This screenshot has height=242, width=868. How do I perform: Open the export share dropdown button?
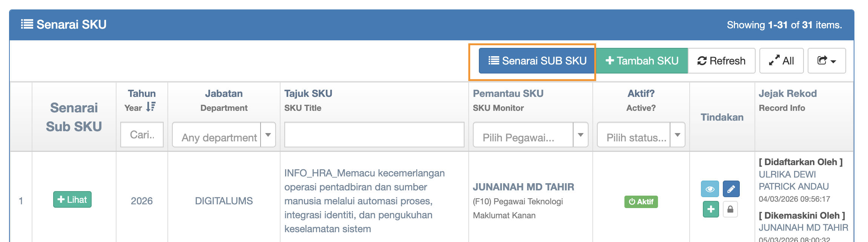click(x=827, y=61)
